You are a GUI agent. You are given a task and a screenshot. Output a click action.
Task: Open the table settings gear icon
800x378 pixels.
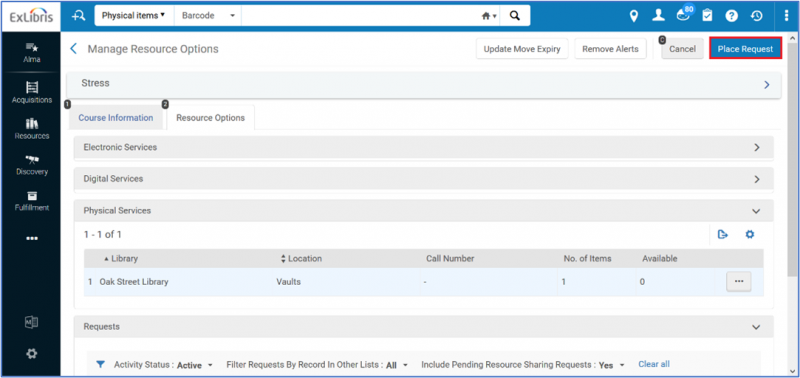[x=749, y=235]
